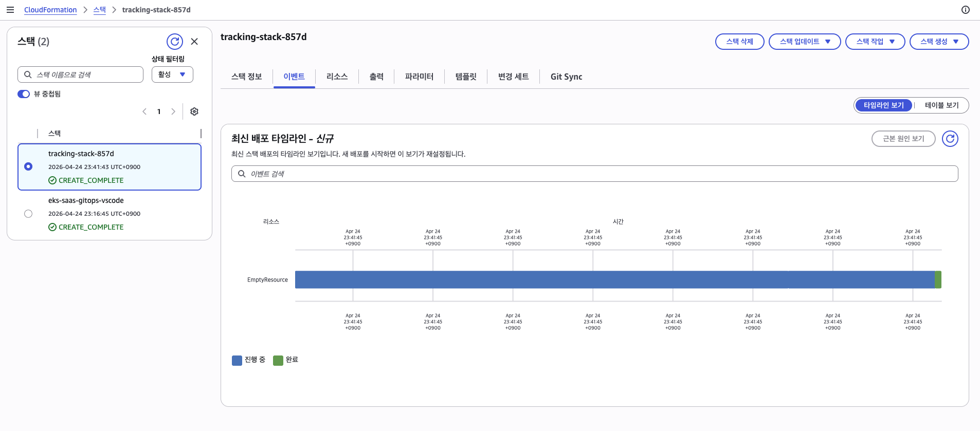This screenshot has width=980, height=431.
Task: Click CREATE_COMPLETE status of eks-saas-gitops-vscode
Action: click(x=86, y=227)
